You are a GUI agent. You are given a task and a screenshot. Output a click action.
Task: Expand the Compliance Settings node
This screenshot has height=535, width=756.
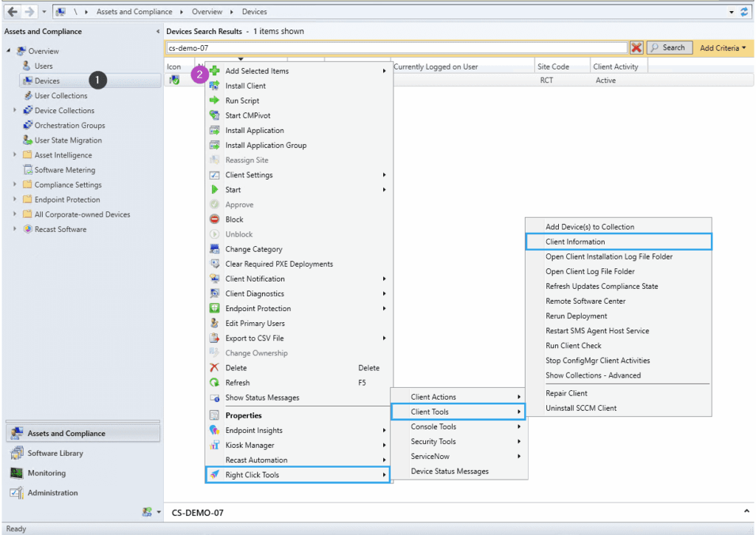15,185
